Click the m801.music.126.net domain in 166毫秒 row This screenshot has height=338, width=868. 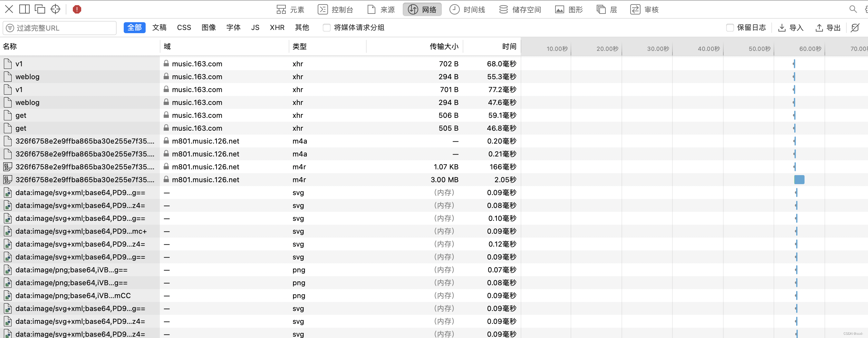coord(206,167)
